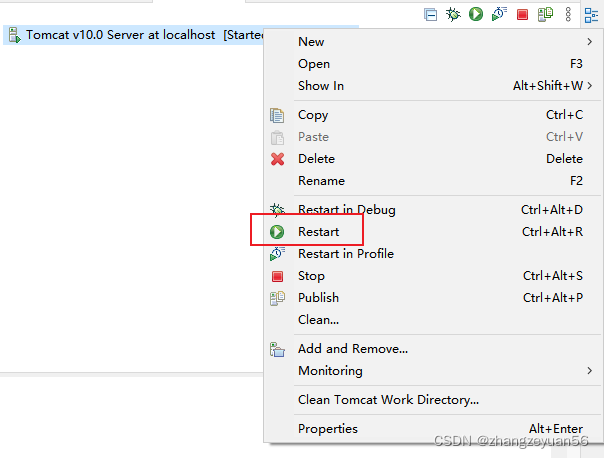Open Add and Remove... dialog
The width and height of the screenshot is (604, 458).
point(432,349)
